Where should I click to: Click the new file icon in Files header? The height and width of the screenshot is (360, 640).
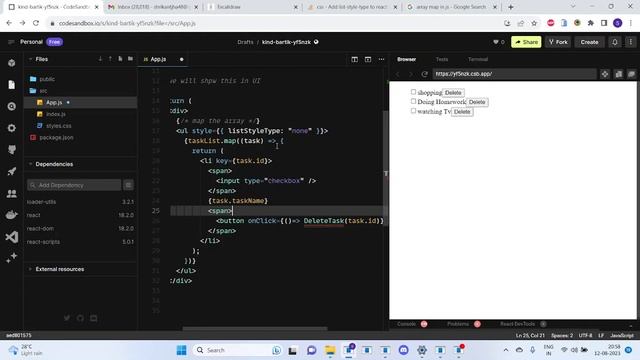point(120,59)
